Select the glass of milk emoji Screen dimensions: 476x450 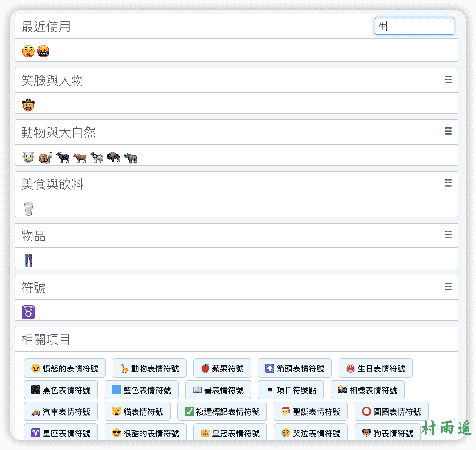(29, 209)
